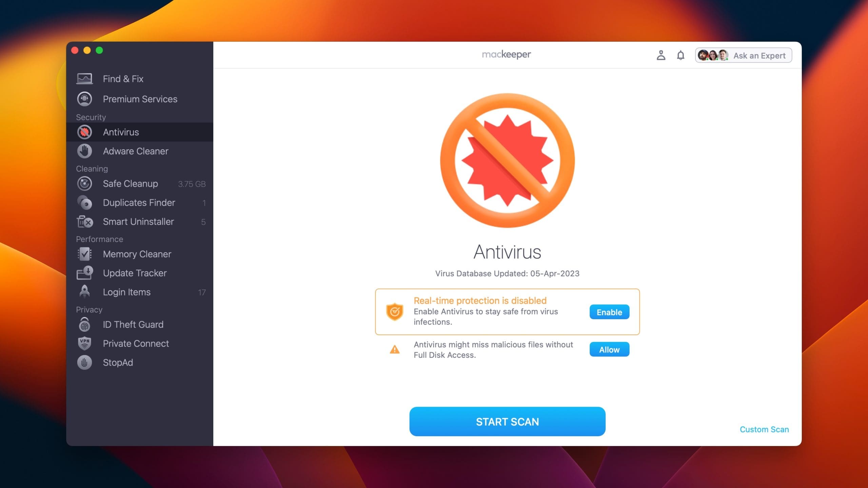This screenshot has height=488, width=868.
Task: Click the notification bell icon
Action: (680, 55)
